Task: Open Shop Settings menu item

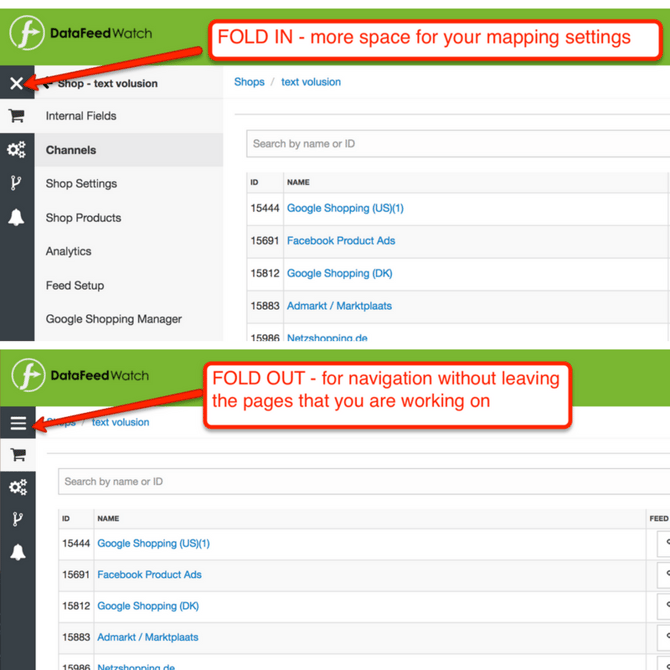Action: point(81,184)
